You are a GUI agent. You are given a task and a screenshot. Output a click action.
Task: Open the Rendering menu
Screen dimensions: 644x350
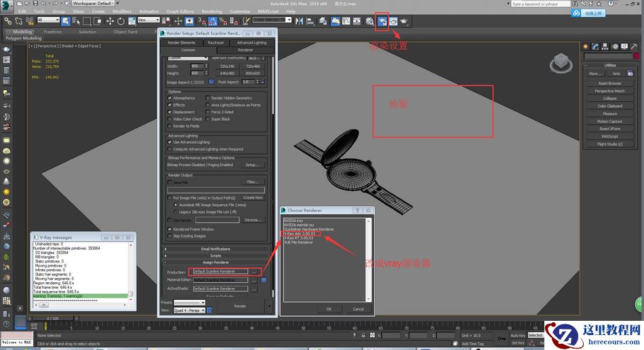pyautogui.click(x=212, y=12)
